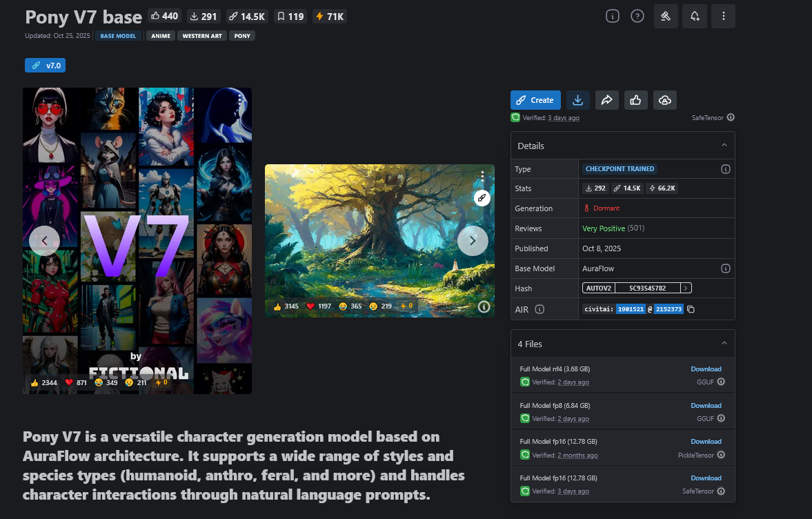The image size is (812, 519).
Task: React cry 211 on collage image
Action: pos(136,383)
